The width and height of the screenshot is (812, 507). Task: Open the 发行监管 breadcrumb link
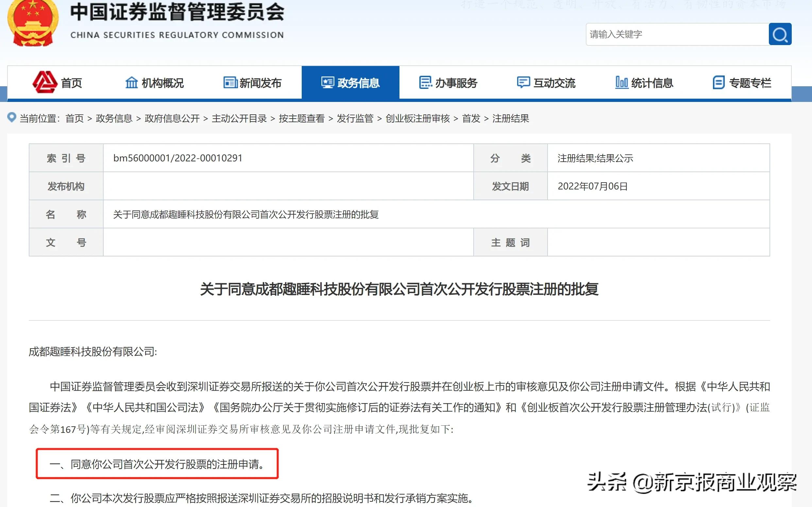(x=356, y=119)
